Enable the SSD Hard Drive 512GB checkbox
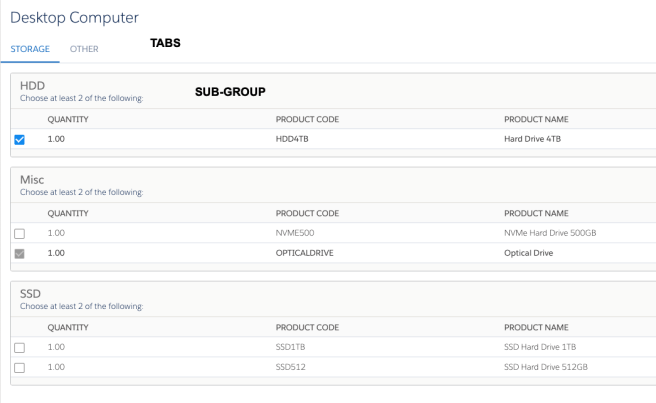Image resolution: width=656 pixels, height=403 pixels. click(x=20, y=368)
